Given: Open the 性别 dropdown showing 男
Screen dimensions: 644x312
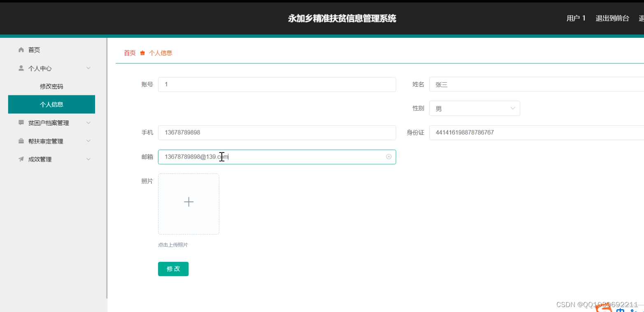Looking at the screenshot, I should (x=474, y=109).
